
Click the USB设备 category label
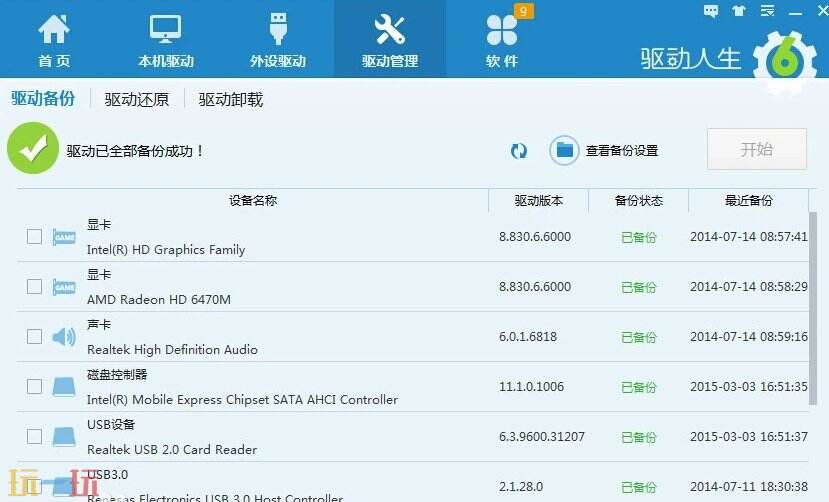pos(111,424)
